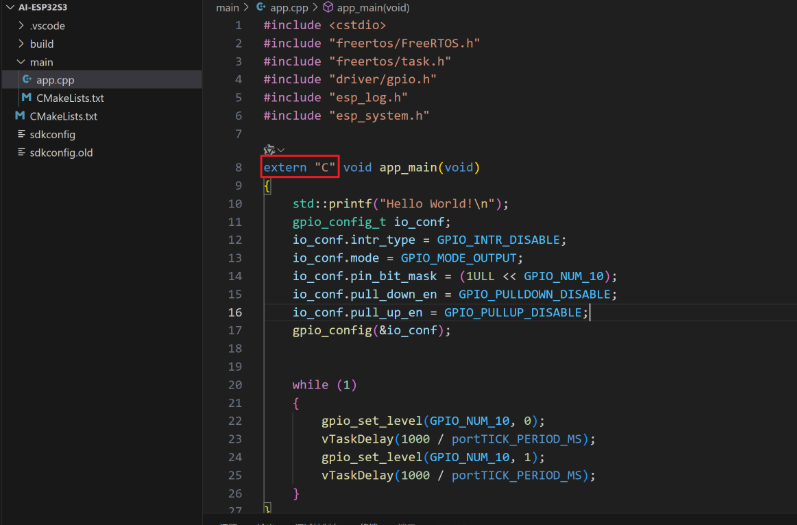Place cursor on app_main function name
Viewport: 797px width, 525px height.
[x=408, y=167]
